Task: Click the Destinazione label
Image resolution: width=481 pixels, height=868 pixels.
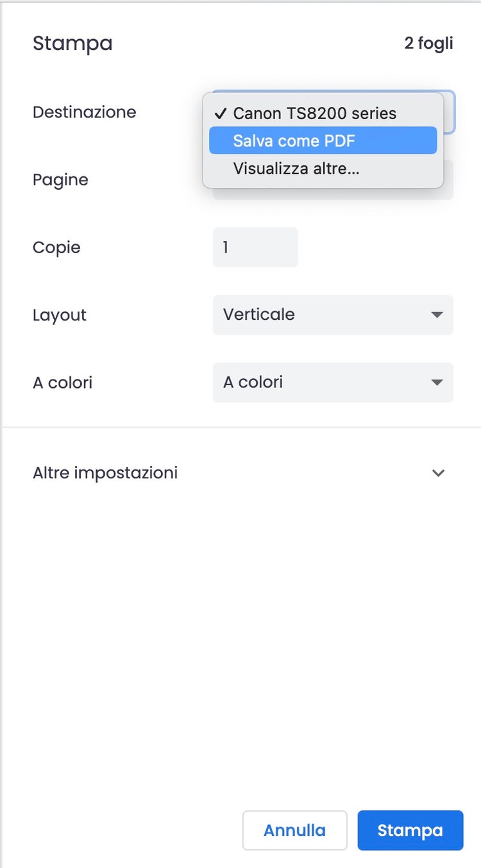Action: pos(84,112)
